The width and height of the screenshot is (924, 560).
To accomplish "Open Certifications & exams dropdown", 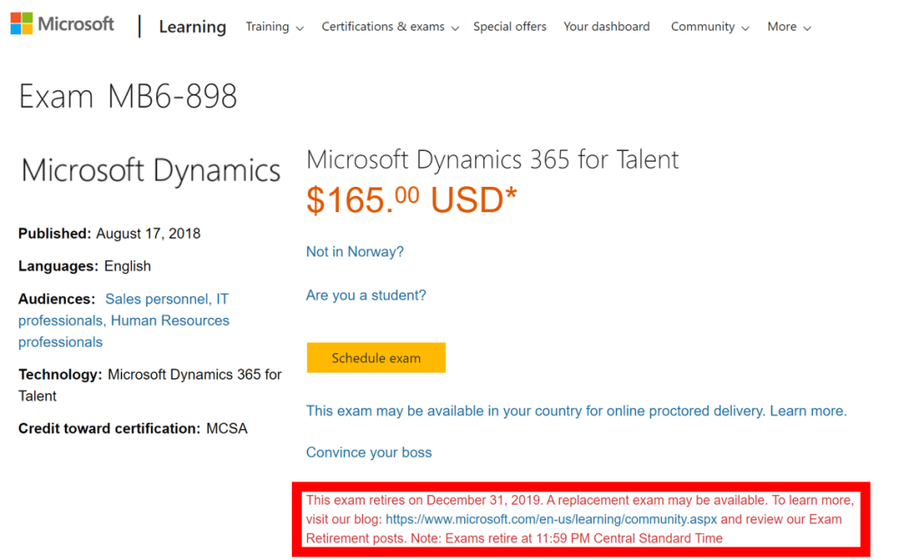I will coord(390,27).
